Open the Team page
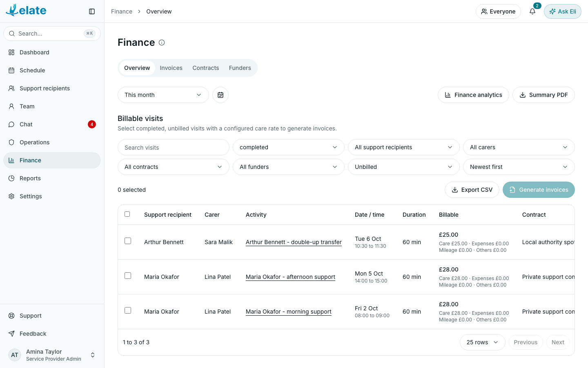Viewport: 588px width, 368px height. pos(52,106)
